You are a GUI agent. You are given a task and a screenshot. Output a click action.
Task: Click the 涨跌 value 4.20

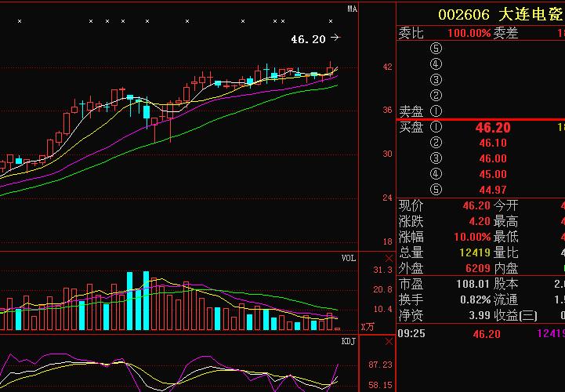(480, 221)
